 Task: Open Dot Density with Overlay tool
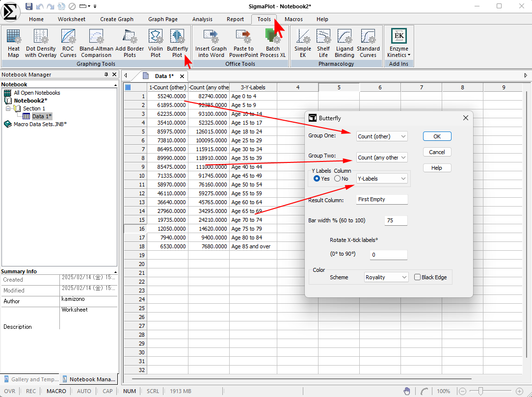41,43
